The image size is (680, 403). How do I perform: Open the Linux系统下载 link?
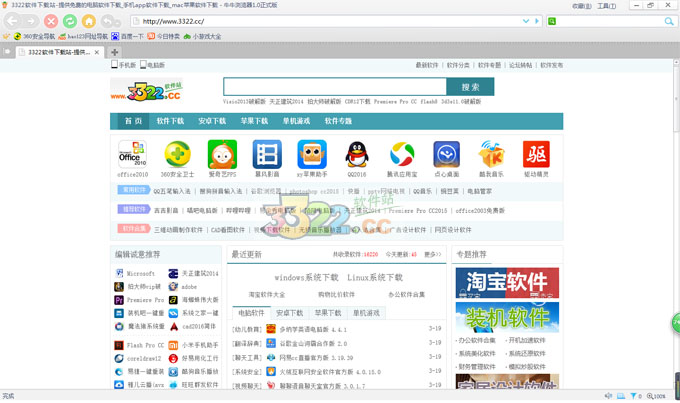pyautogui.click(x=375, y=277)
